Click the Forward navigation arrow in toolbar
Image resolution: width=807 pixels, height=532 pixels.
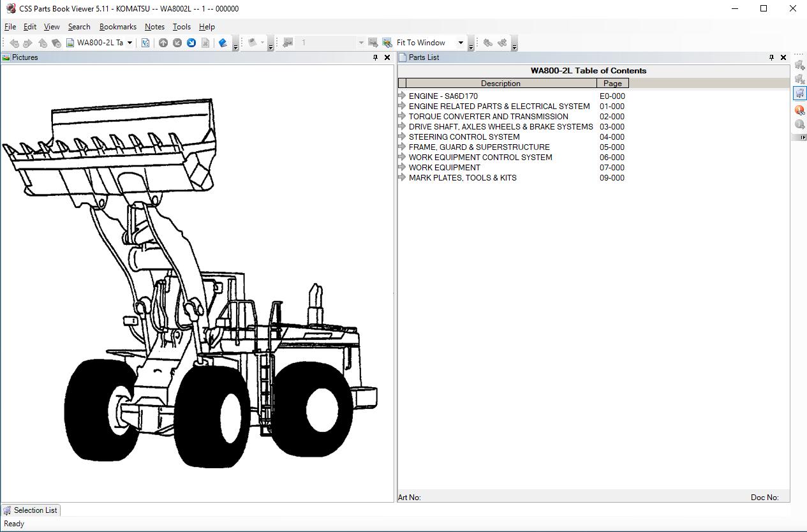pyautogui.click(x=27, y=43)
